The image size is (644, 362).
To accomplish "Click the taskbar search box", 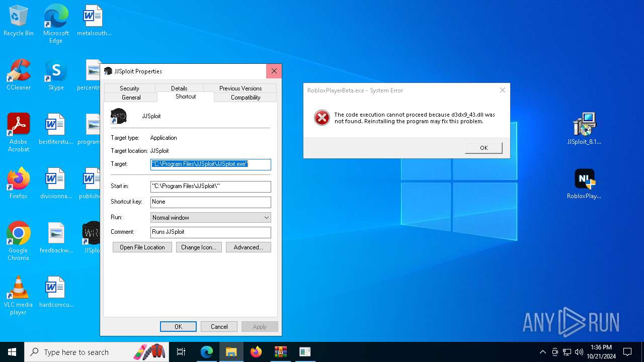I will (97, 352).
